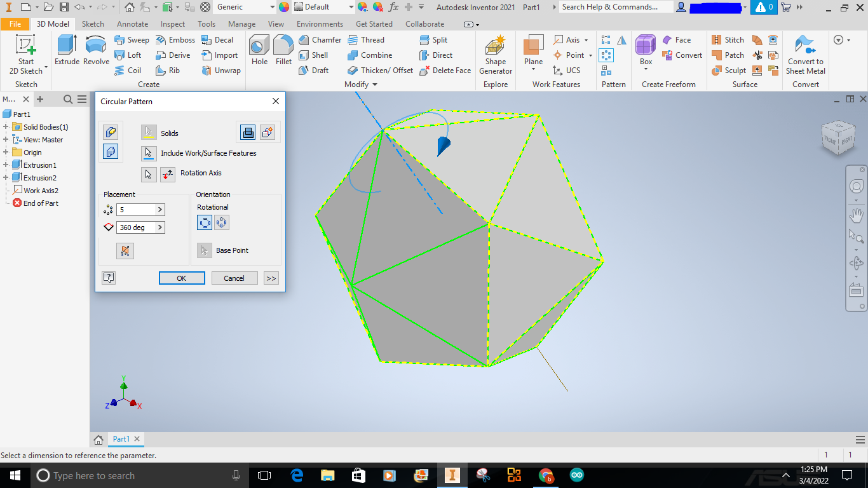868x488 pixels.
Task: Activate Include Work/Surface Features selector
Action: (149, 153)
